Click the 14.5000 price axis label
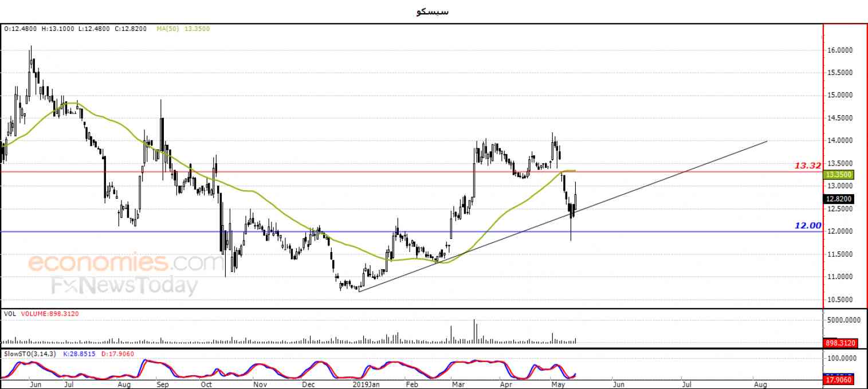 (841, 118)
